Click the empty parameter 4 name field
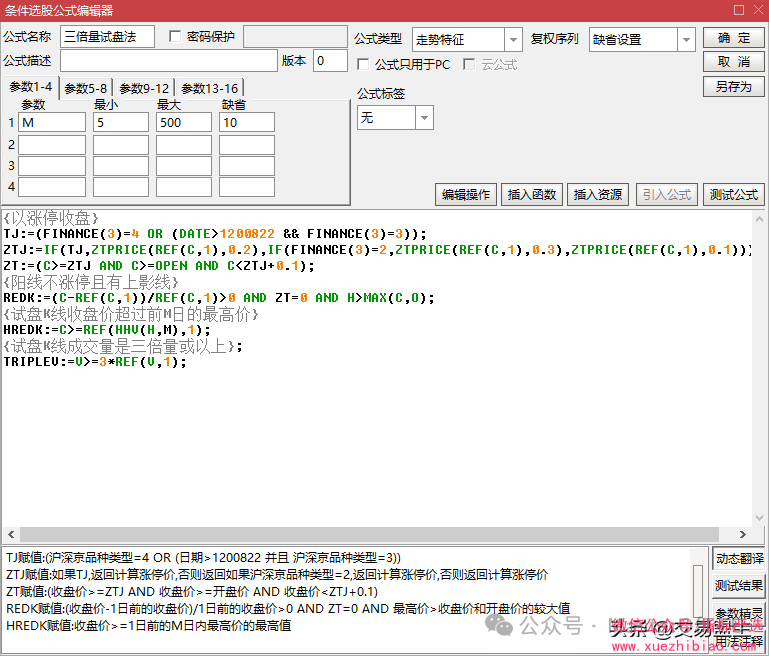The height and width of the screenshot is (656, 769). (52, 187)
